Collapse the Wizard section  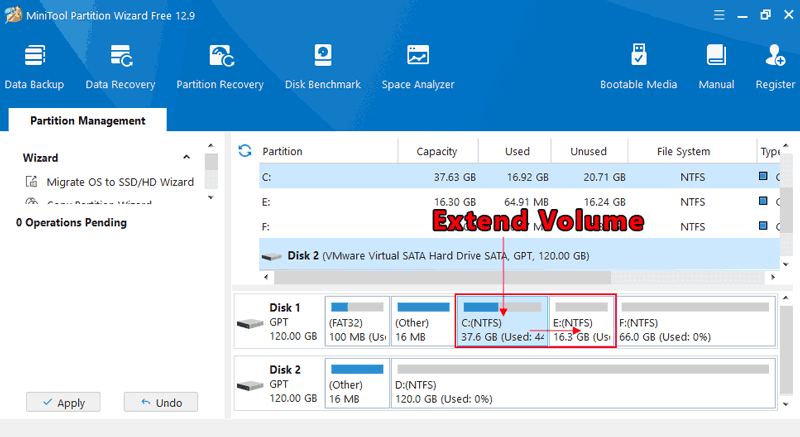click(x=186, y=158)
